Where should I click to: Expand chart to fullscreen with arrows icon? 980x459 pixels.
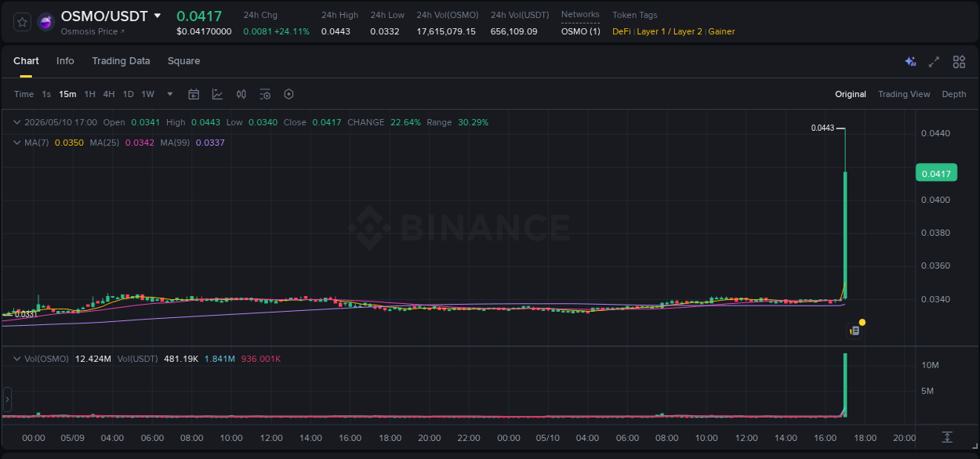click(934, 62)
